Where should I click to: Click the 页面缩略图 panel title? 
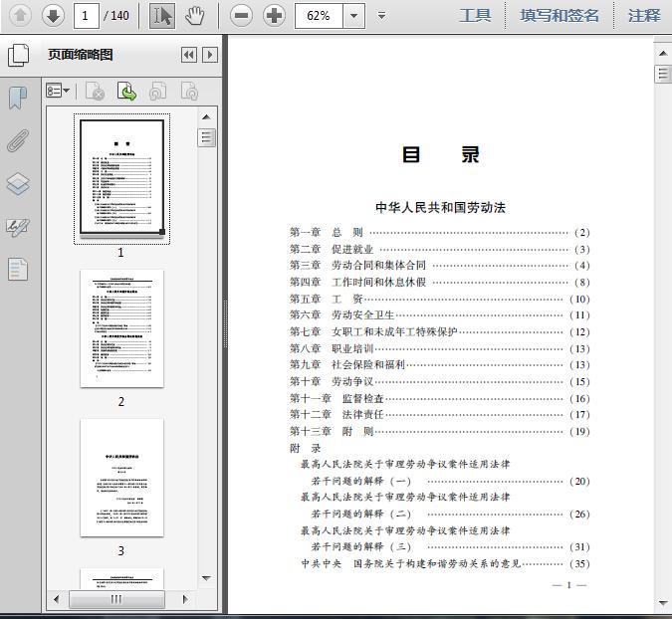coord(81,55)
